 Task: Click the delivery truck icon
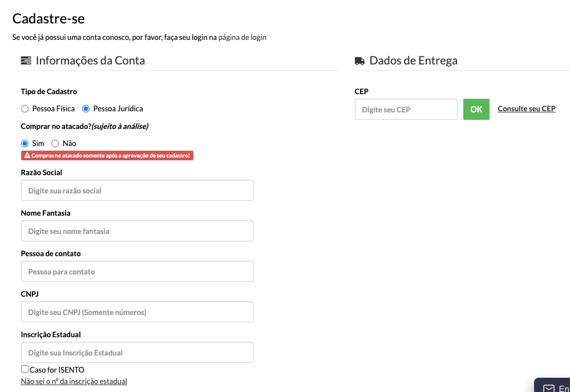click(x=359, y=61)
